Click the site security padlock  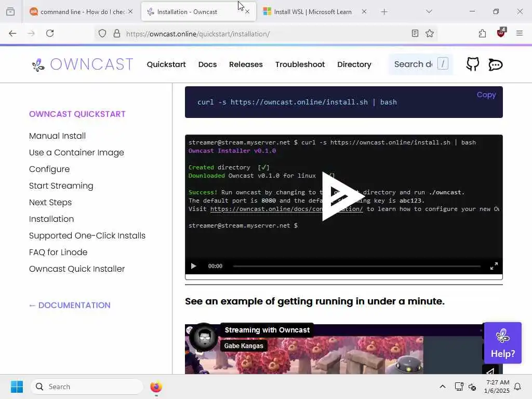tap(117, 33)
